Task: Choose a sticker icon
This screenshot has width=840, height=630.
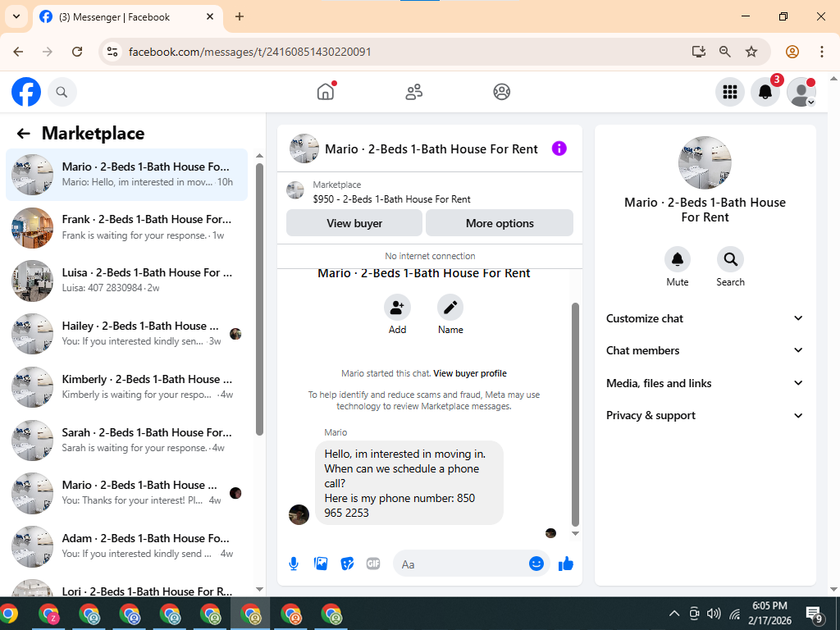Action: point(347,564)
